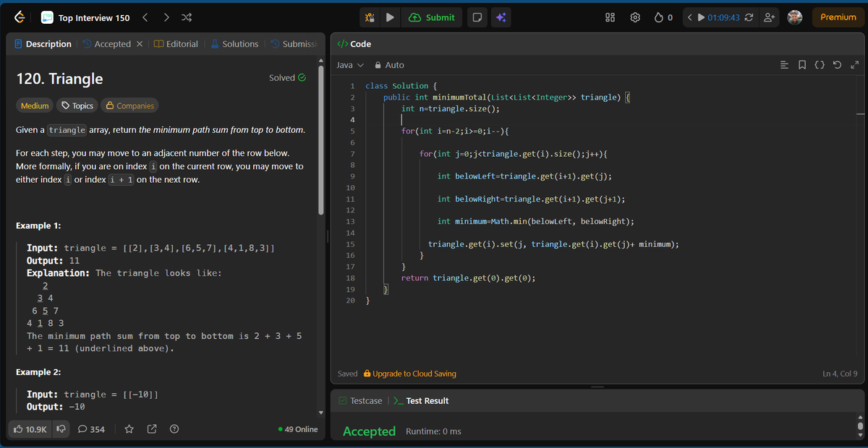Image resolution: width=868 pixels, height=448 pixels.
Task: Expand the editor to fullscreen
Action: pos(854,65)
